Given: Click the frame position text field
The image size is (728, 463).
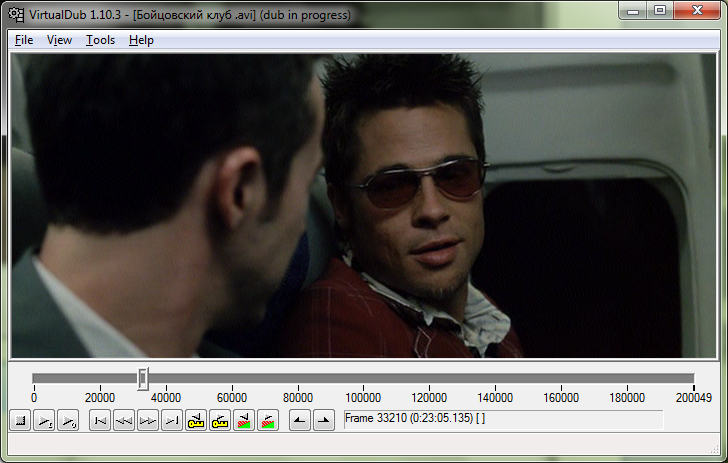Looking at the screenshot, I should [x=502, y=420].
